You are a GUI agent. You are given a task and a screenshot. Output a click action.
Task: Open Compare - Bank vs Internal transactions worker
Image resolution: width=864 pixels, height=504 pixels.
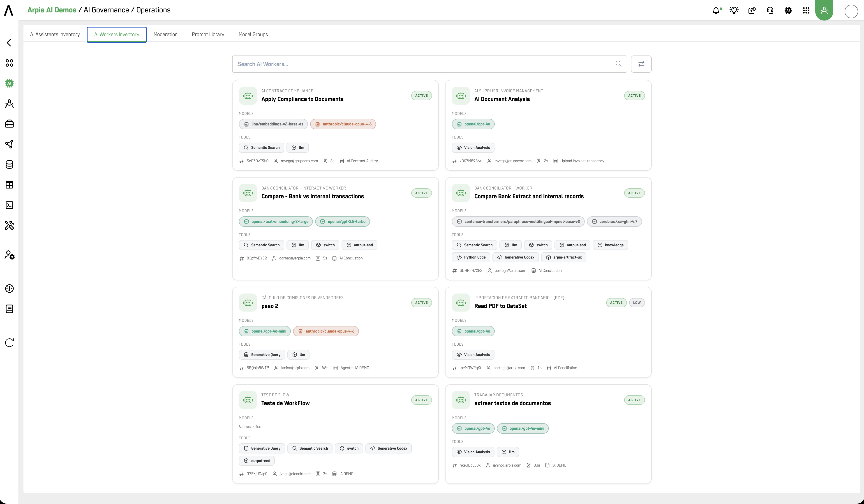click(x=312, y=196)
